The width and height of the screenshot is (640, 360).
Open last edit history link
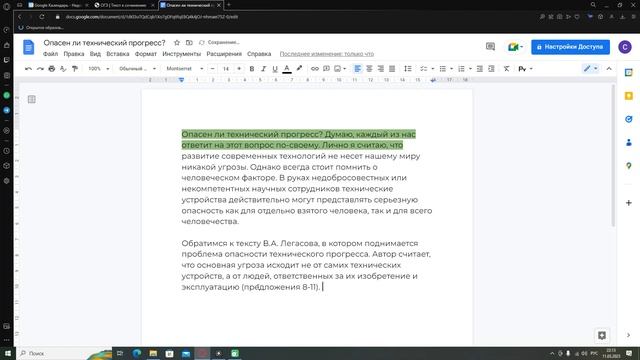tap(327, 54)
